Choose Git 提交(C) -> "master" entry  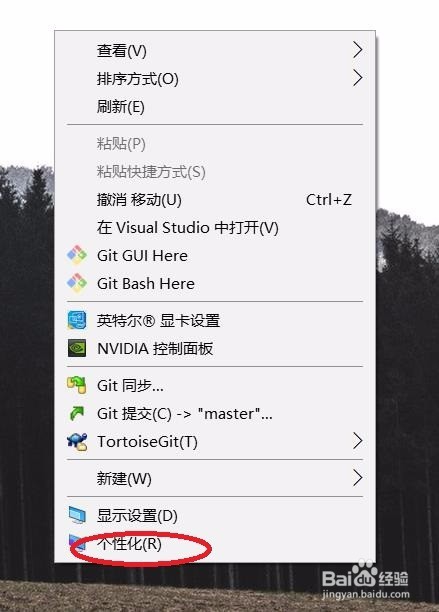[x=215, y=413]
